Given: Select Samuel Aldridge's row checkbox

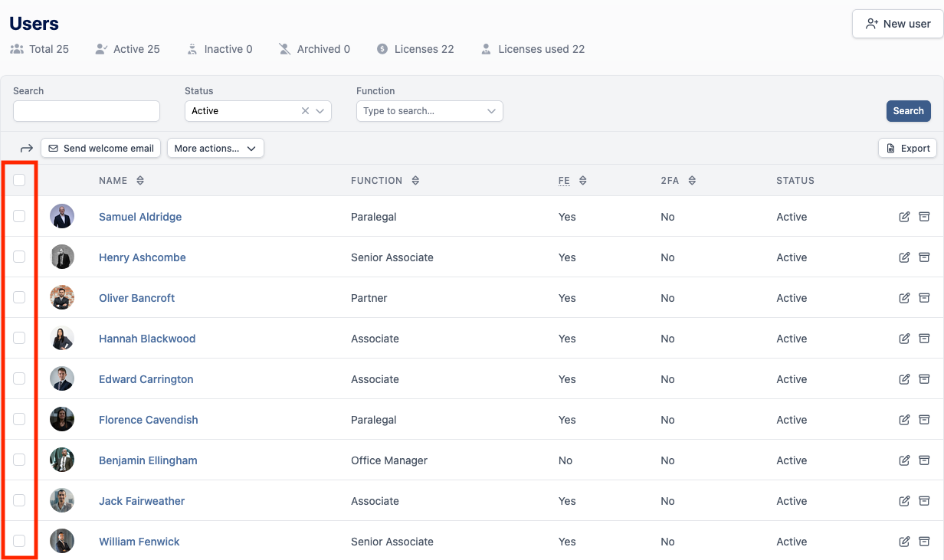Looking at the screenshot, I should click(19, 216).
